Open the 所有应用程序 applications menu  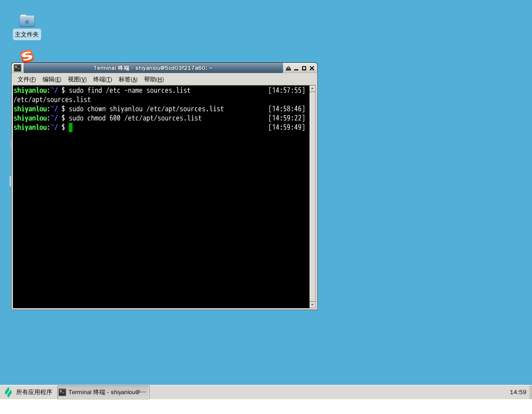coord(29,392)
